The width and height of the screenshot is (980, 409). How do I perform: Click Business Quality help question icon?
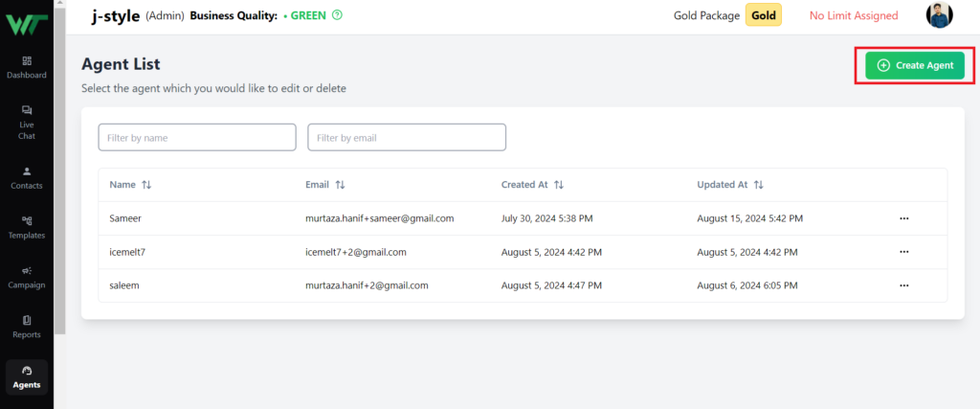tap(338, 15)
